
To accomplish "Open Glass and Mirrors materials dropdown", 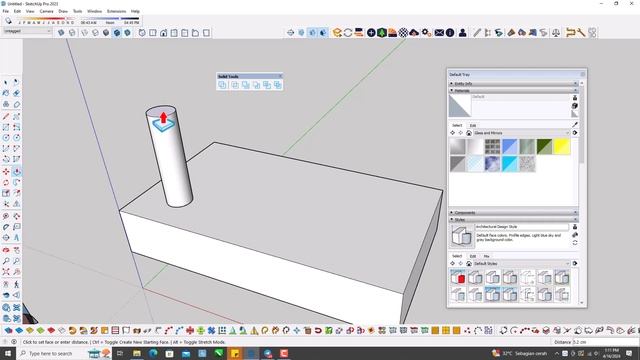I will (x=522, y=133).
